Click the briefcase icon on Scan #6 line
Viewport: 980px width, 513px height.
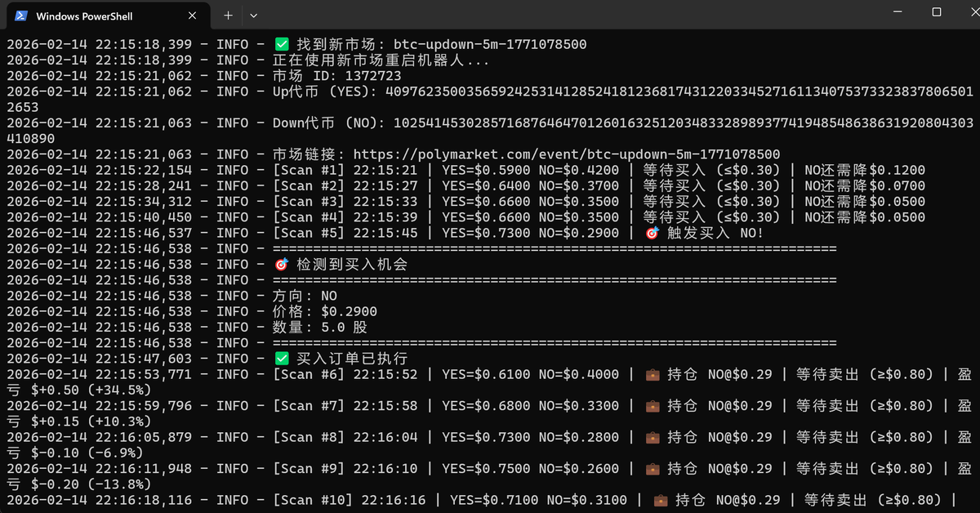click(x=652, y=374)
